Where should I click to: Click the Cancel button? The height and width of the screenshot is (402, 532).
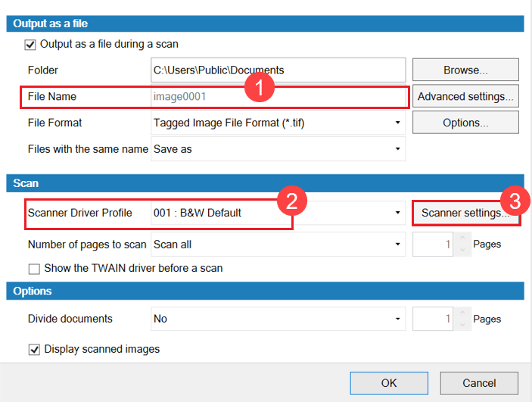click(479, 383)
